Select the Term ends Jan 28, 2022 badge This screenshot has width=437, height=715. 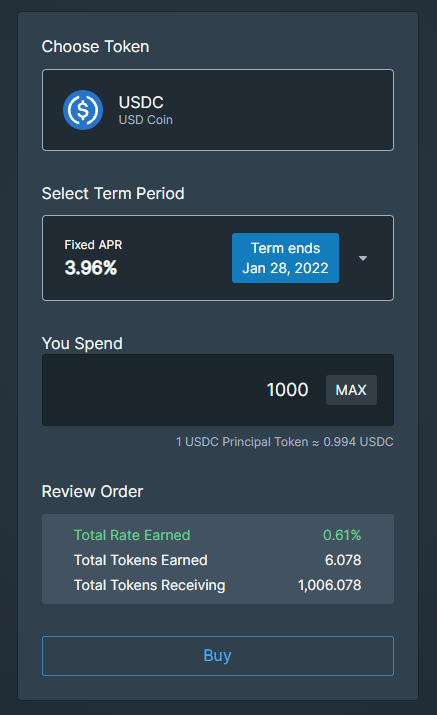(285, 258)
